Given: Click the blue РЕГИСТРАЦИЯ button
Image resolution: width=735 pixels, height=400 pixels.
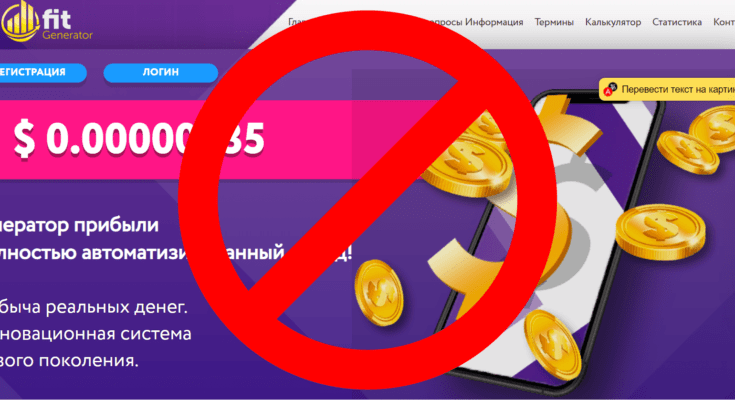Looking at the screenshot, I should coord(43,72).
